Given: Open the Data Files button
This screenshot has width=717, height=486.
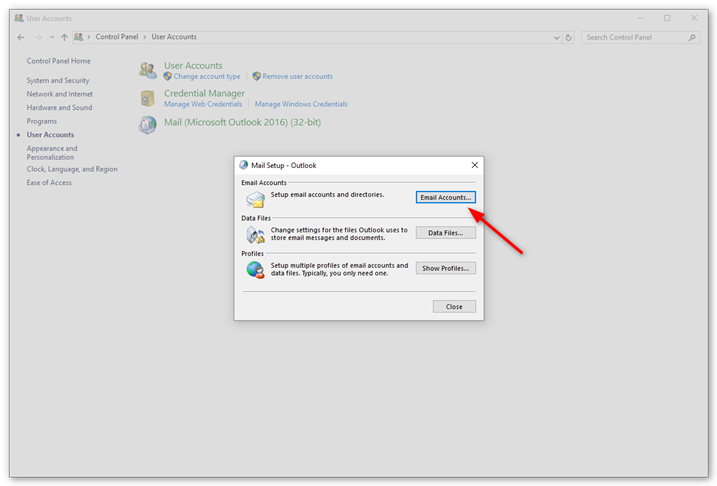Looking at the screenshot, I should (x=445, y=233).
